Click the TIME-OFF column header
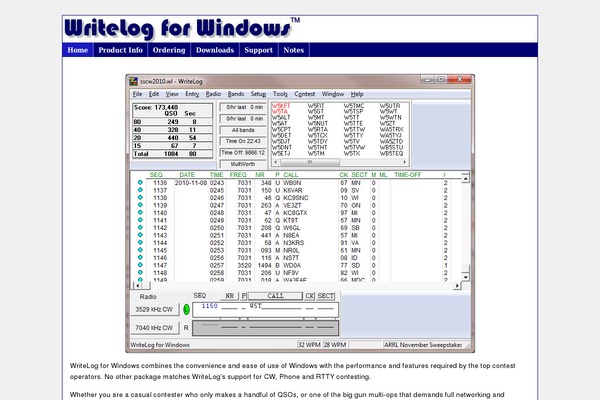 click(408, 175)
